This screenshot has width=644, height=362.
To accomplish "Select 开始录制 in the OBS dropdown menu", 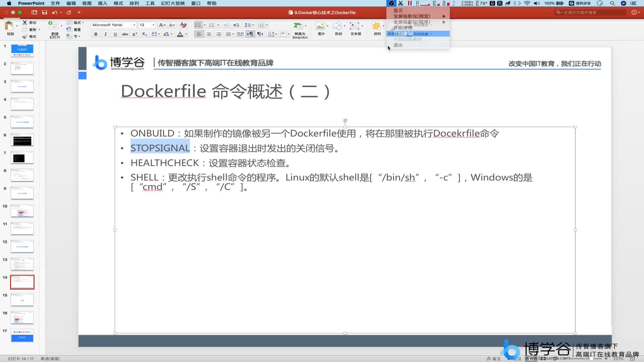I will (x=418, y=34).
